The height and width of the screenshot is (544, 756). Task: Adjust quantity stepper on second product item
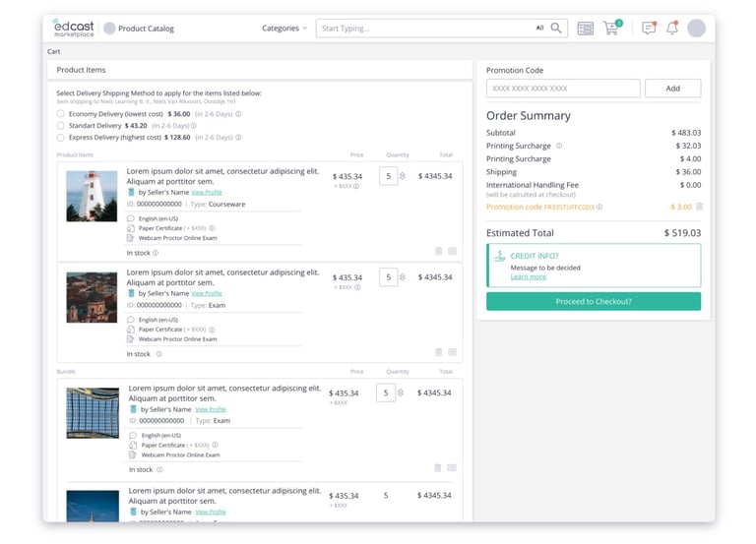402,277
